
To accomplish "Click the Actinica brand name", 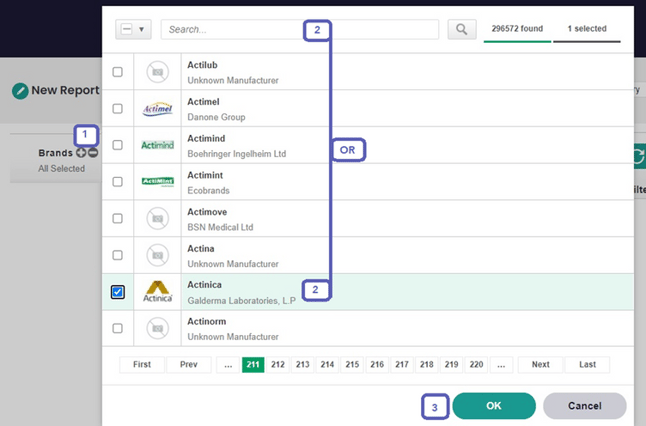I will coord(204,285).
